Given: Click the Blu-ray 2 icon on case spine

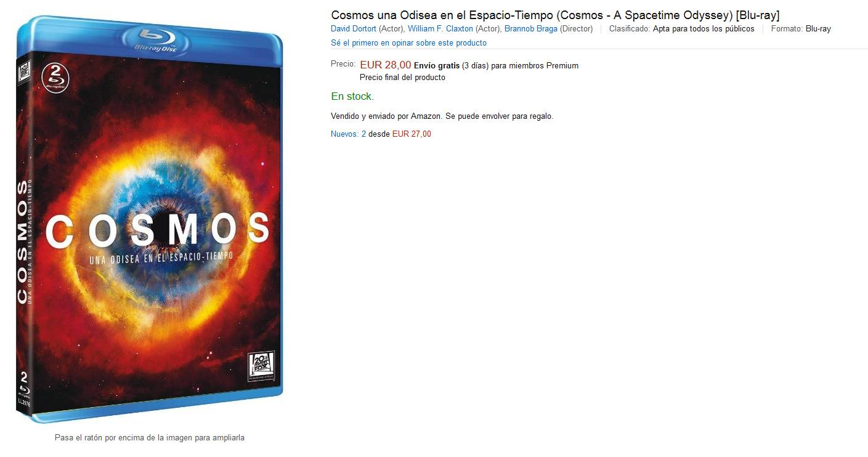Looking at the screenshot, I should [24, 384].
